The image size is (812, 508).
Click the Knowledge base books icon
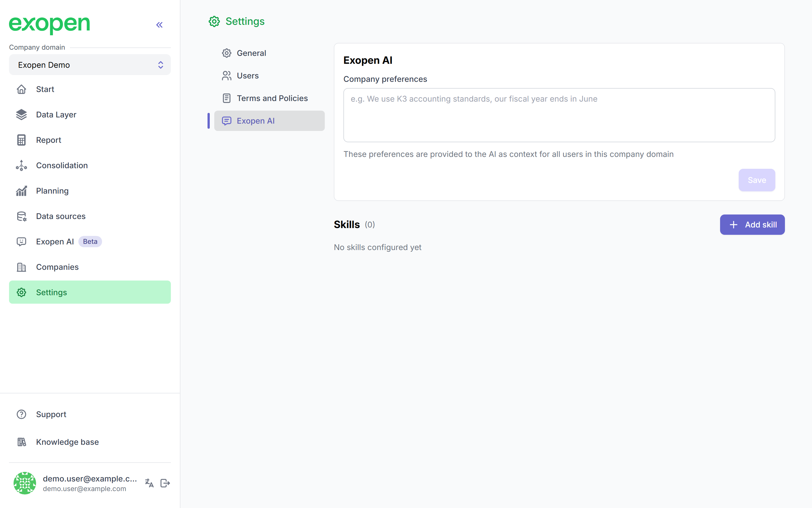coord(21,442)
